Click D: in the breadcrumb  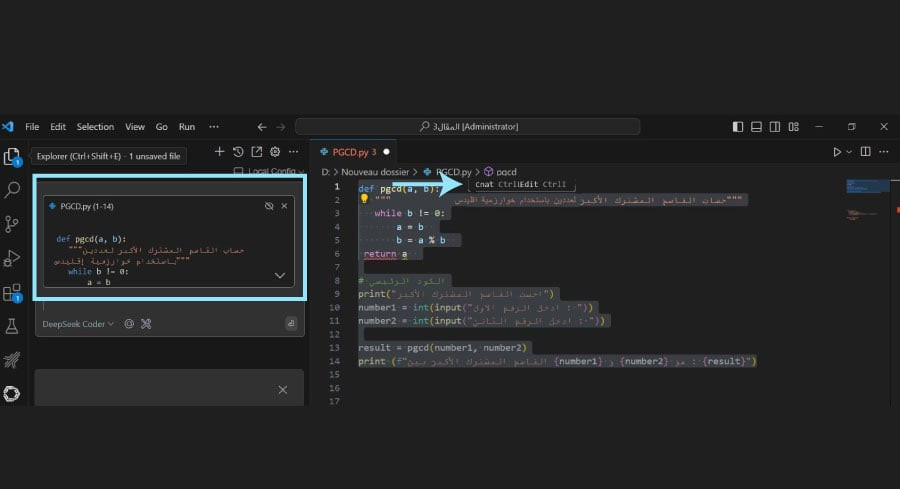click(325, 172)
